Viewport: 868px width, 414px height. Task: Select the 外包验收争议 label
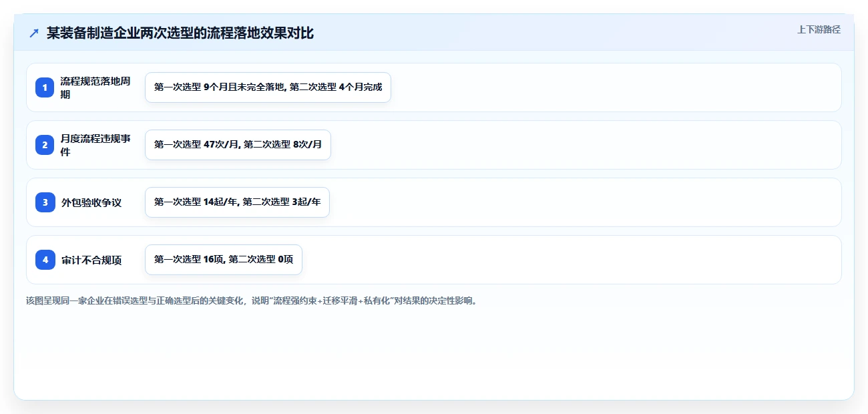[x=91, y=202]
